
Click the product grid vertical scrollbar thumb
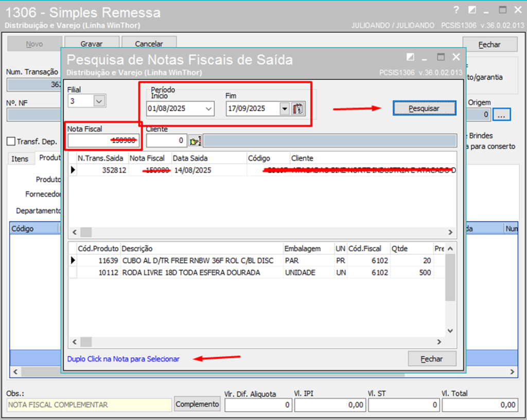[450, 277]
